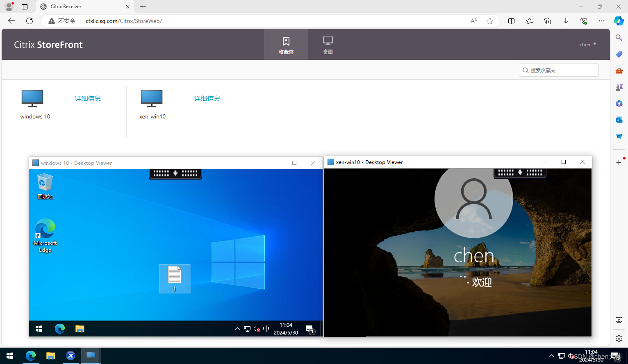Refresh the StoreWeb page
Screen dimensions: 628x364
click(30, 21)
